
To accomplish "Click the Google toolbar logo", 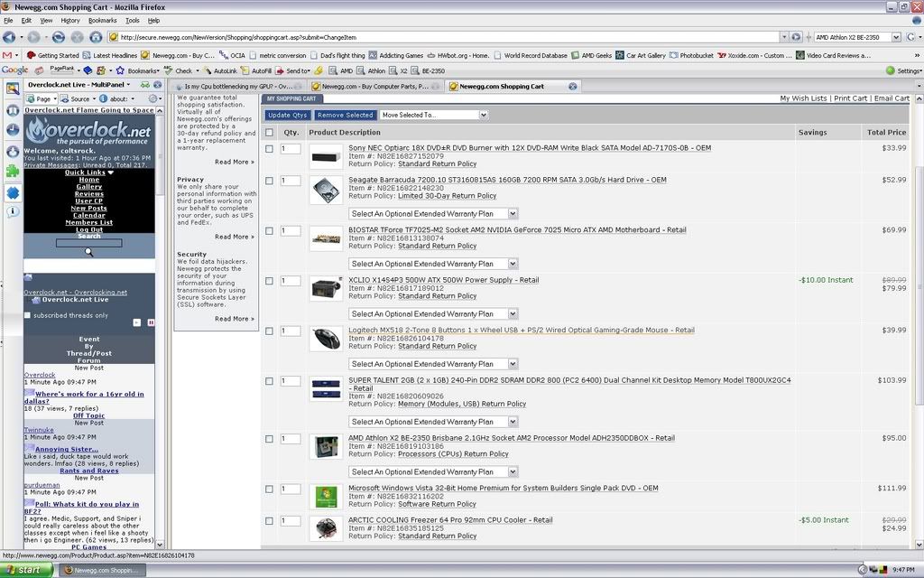I will click(14, 70).
